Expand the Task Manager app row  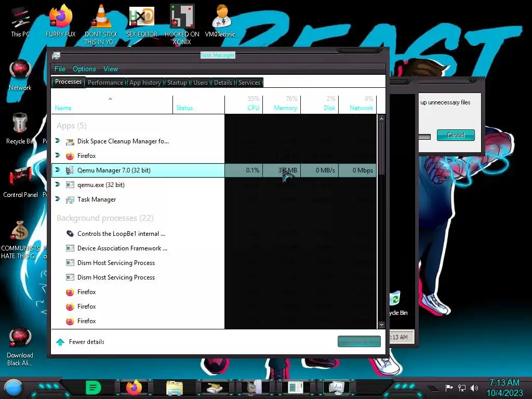click(58, 199)
